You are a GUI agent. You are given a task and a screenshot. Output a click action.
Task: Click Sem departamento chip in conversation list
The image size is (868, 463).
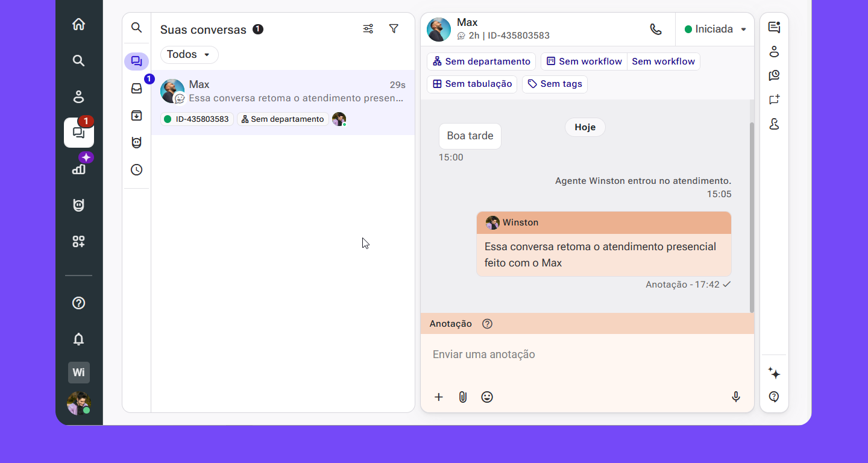tap(283, 119)
